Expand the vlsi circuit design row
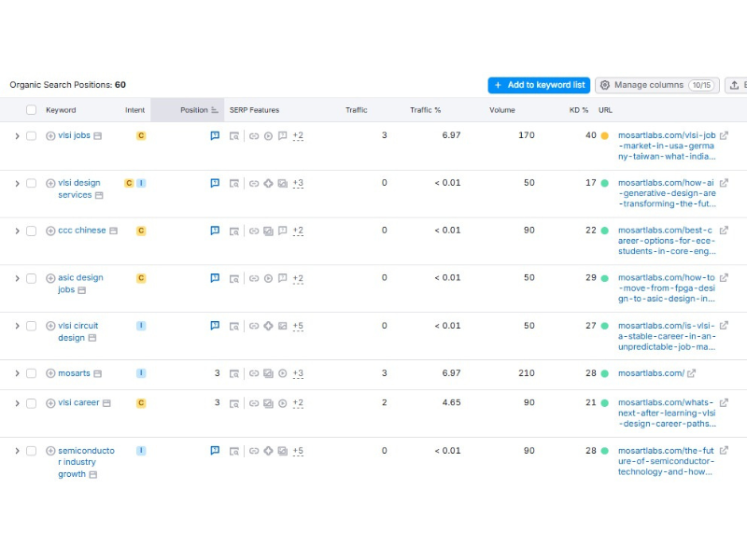747x560 pixels. tap(17, 326)
